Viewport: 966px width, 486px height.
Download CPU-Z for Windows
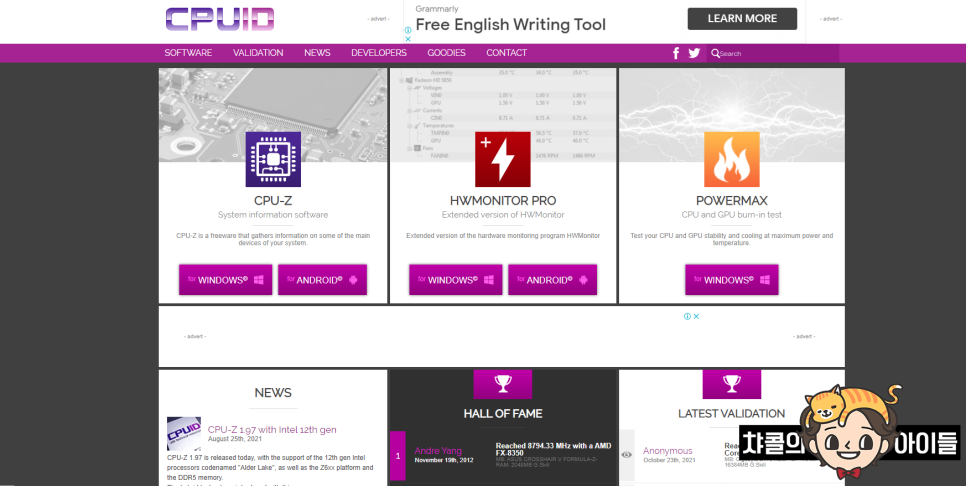(x=225, y=280)
